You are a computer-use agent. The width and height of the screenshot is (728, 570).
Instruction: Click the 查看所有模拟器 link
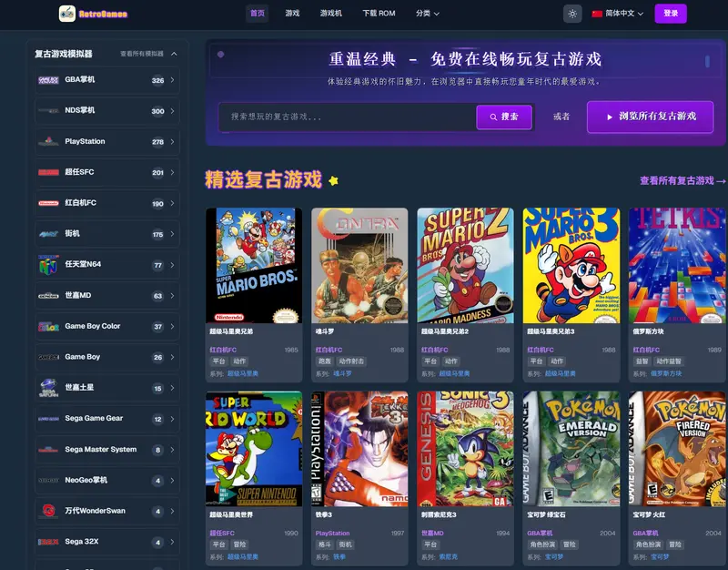142,54
